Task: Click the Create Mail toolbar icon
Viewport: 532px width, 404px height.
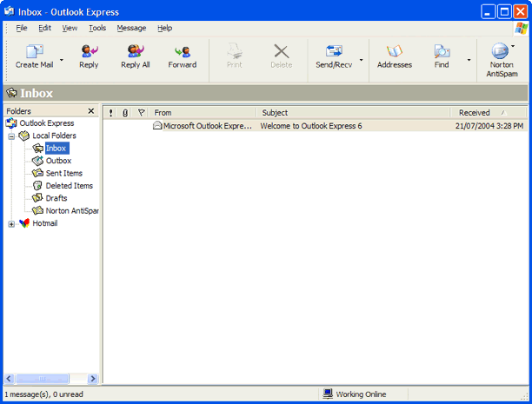Action: click(34, 52)
